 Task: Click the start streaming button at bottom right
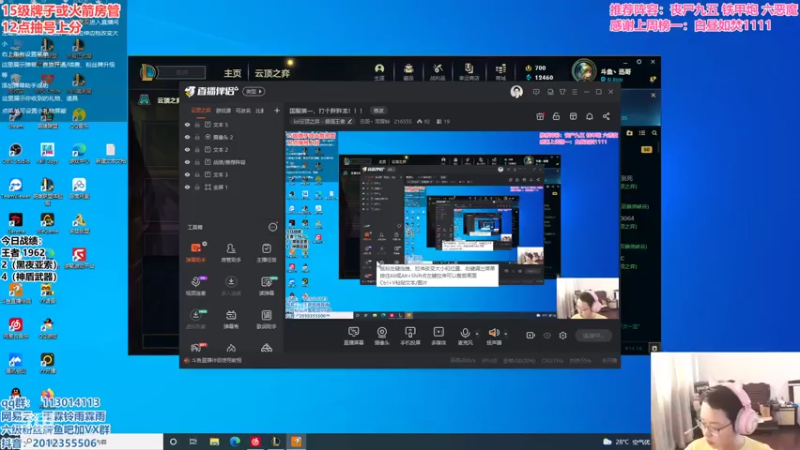[594, 335]
